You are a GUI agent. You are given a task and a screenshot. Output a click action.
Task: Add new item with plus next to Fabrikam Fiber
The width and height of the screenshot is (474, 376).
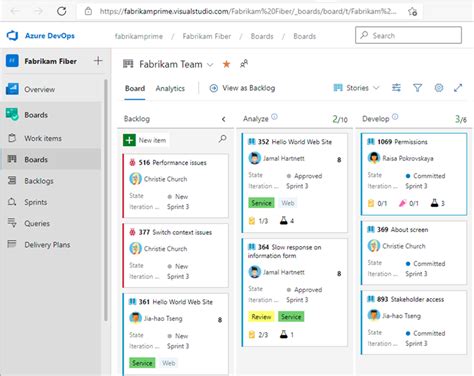pyautogui.click(x=98, y=61)
